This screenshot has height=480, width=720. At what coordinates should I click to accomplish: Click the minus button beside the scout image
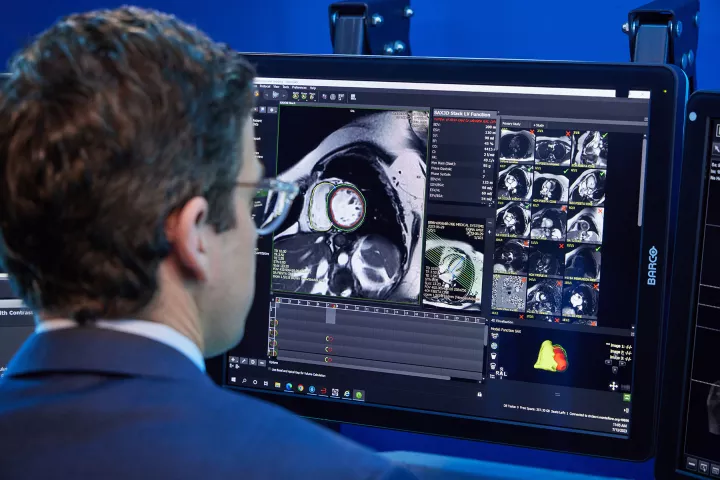coord(490,222)
